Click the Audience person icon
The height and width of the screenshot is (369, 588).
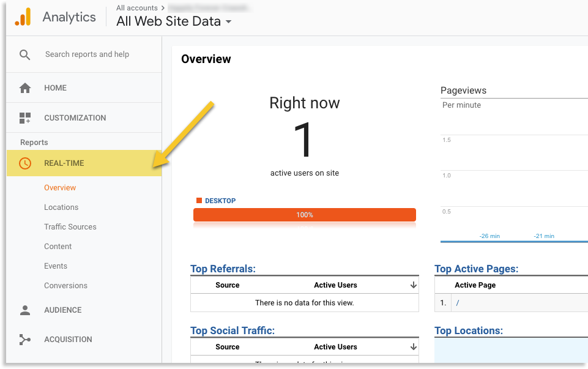pyautogui.click(x=25, y=310)
